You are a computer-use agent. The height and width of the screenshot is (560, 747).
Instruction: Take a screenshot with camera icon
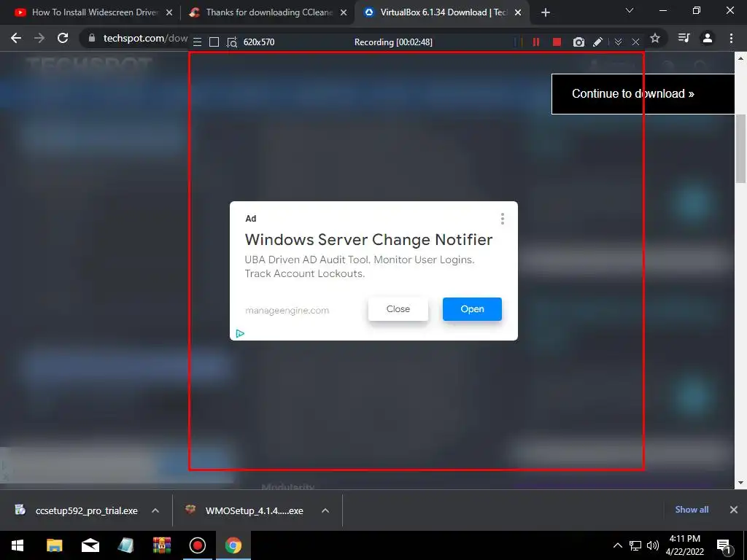[578, 42]
